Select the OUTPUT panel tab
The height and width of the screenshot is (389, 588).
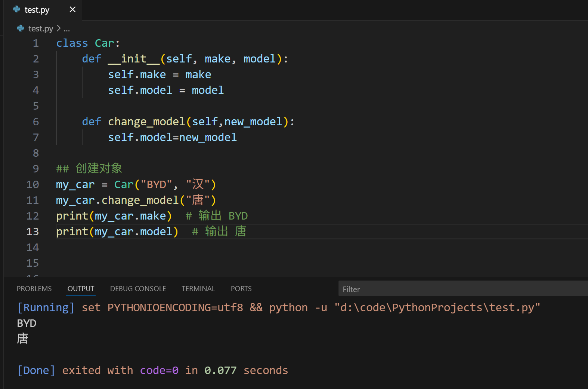click(x=81, y=289)
